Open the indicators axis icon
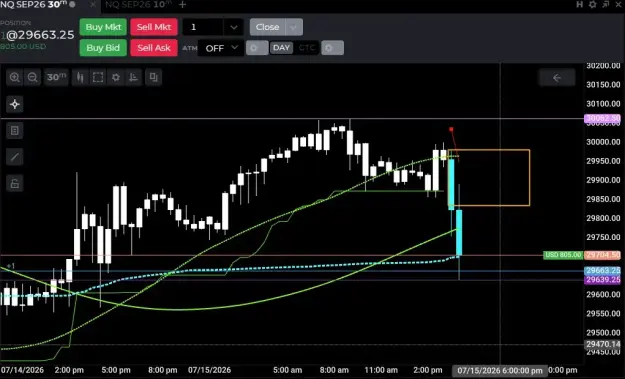Image resolution: width=625 pixels, height=379 pixels. [x=134, y=77]
